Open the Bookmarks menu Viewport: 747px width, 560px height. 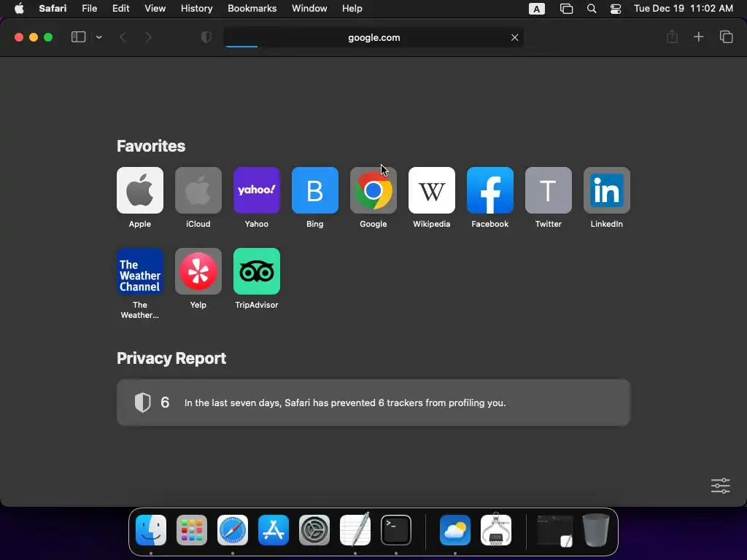pos(252,9)
